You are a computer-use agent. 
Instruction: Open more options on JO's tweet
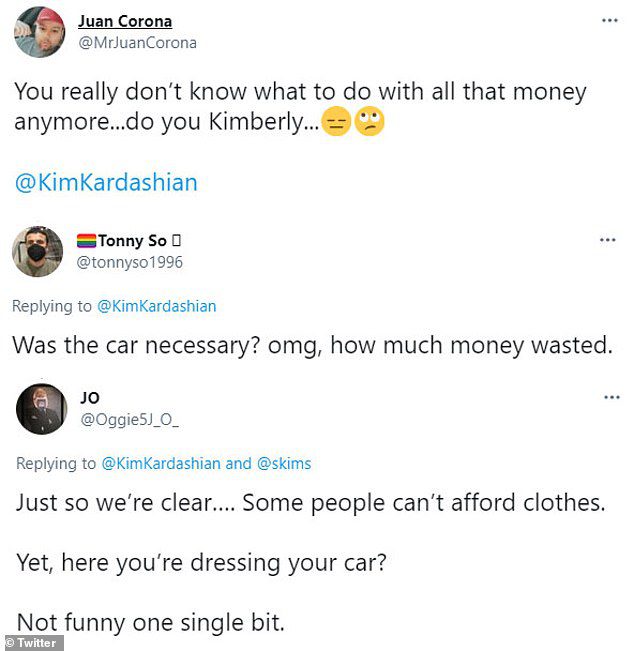click(x=612, y=397)
